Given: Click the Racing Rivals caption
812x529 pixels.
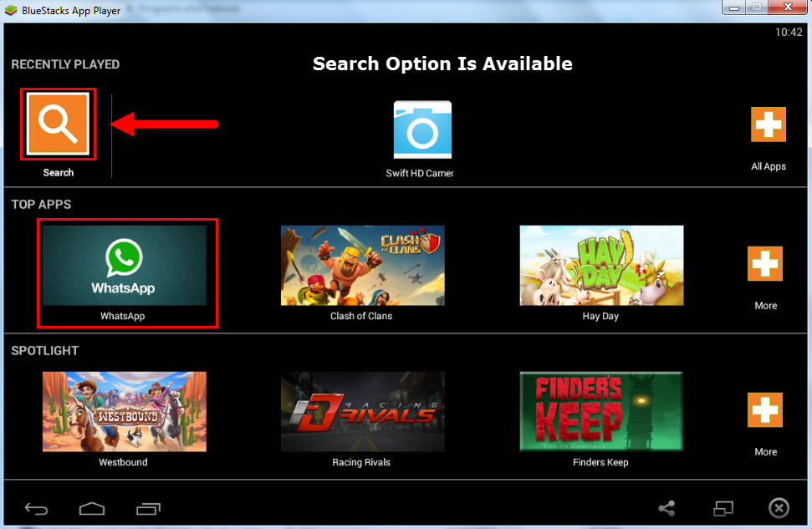Looking at the screenshot, I should point(361,462).
